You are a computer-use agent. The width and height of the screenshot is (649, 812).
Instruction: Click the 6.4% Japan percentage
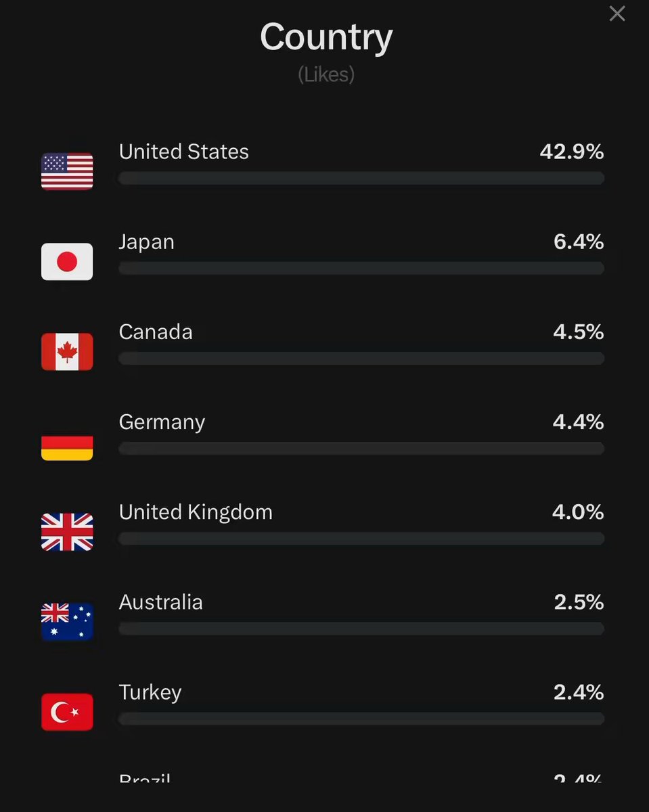point(579,242)
